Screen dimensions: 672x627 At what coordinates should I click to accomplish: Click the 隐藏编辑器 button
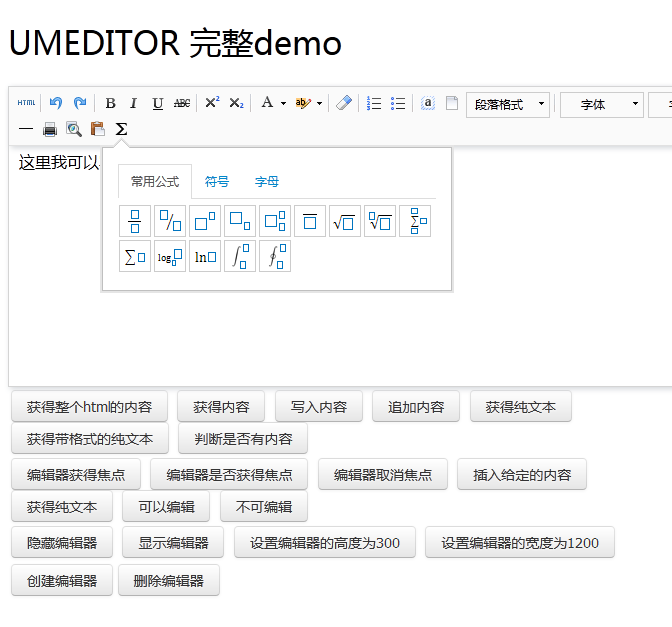coord(62,543)
